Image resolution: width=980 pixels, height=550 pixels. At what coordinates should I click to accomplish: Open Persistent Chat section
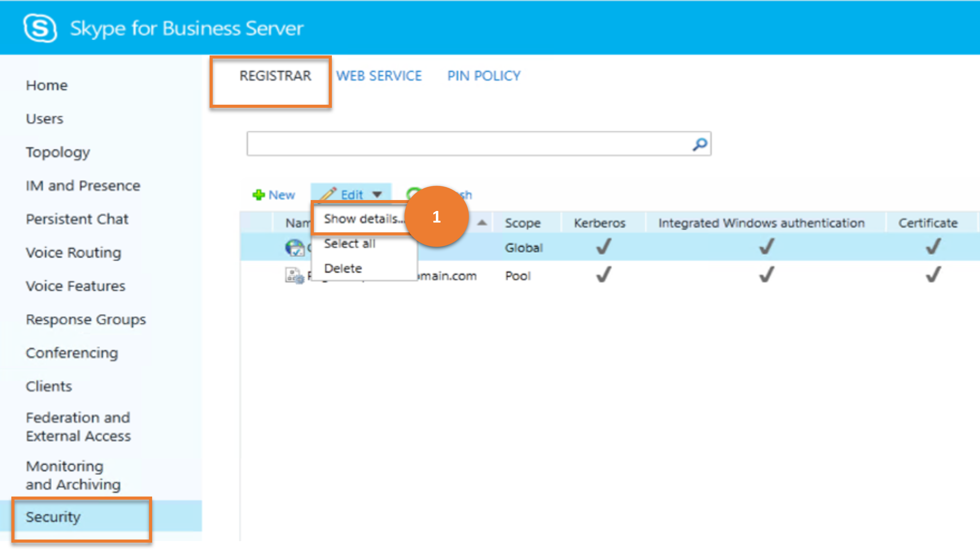tap(77, 219)
